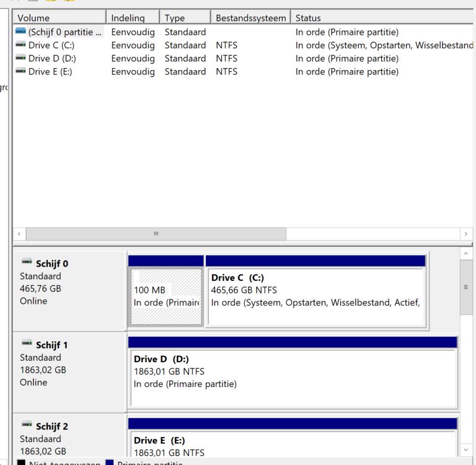Click the Schijf 0 partitie volume icon
476x465 pixels.
pyautogui.click(x=20, y=32)
